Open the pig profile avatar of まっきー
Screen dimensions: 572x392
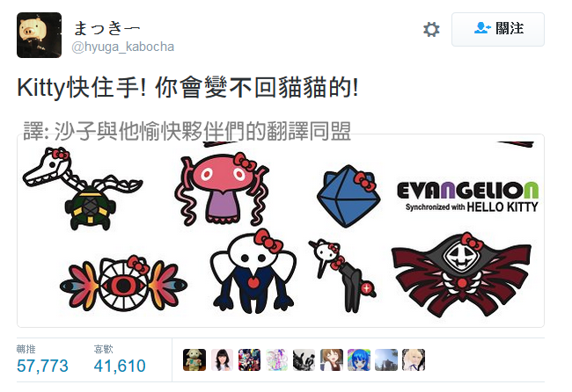point(39,35)
